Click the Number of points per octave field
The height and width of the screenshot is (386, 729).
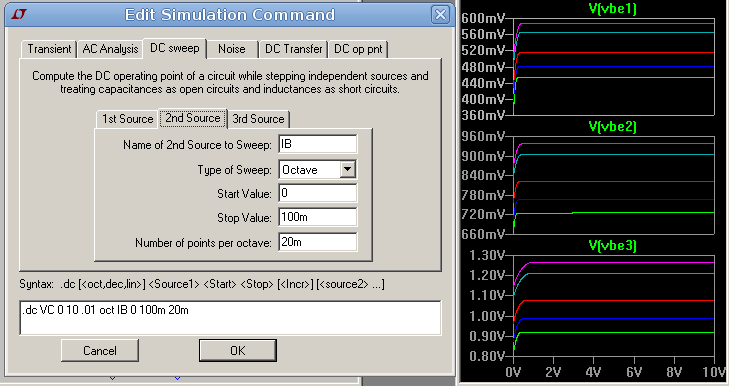pyautogui.click(x=318, y=242)
